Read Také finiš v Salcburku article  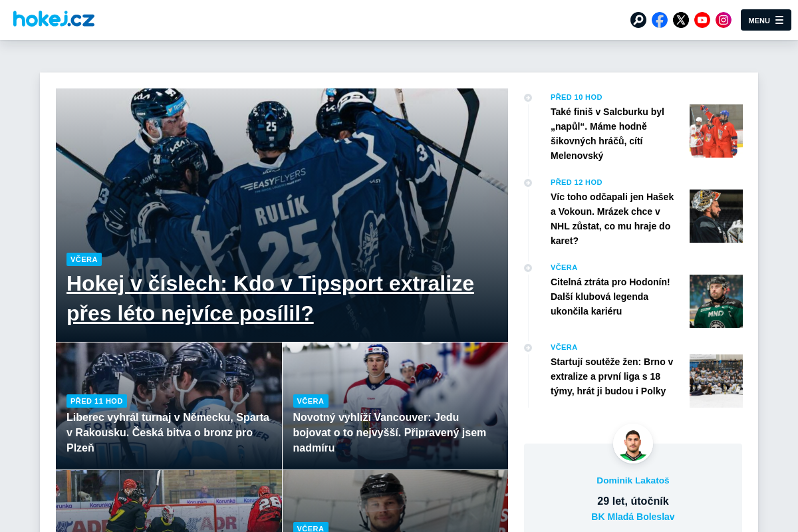pyautogui.click(x=608, y=134)
